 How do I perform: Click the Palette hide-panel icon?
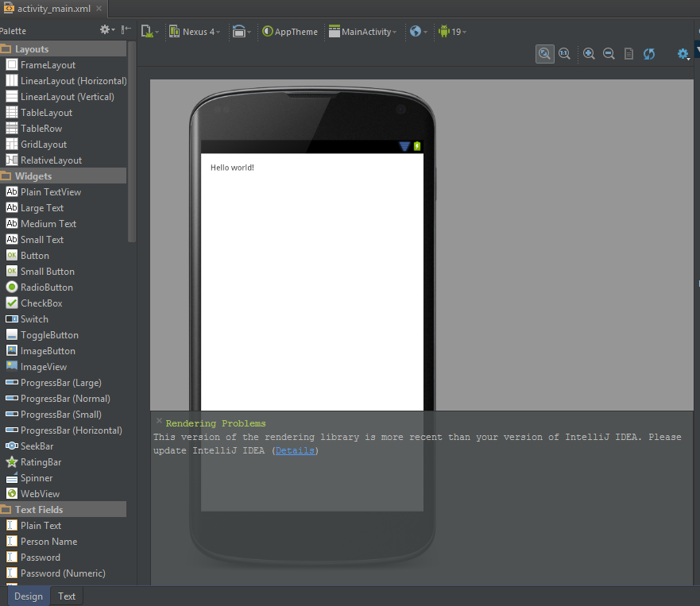[x=126, y=30]
